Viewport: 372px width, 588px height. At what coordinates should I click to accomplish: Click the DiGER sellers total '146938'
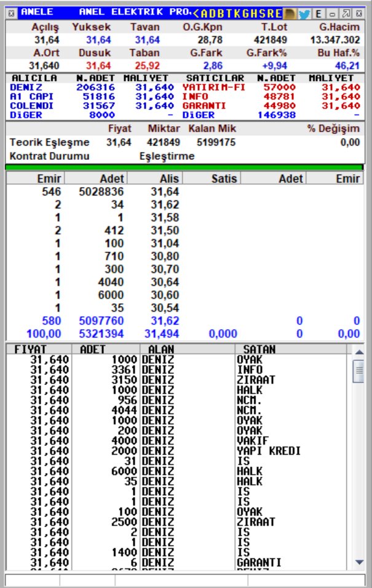(276, 115)
